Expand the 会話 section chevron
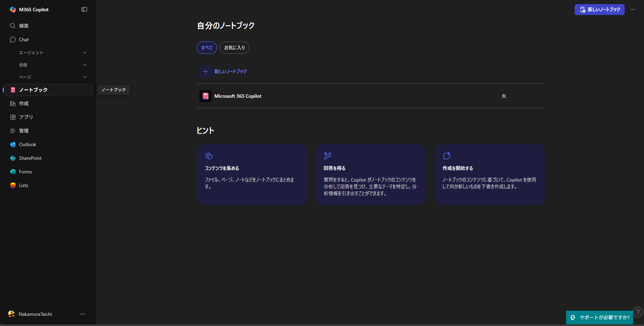 (85, 65)
